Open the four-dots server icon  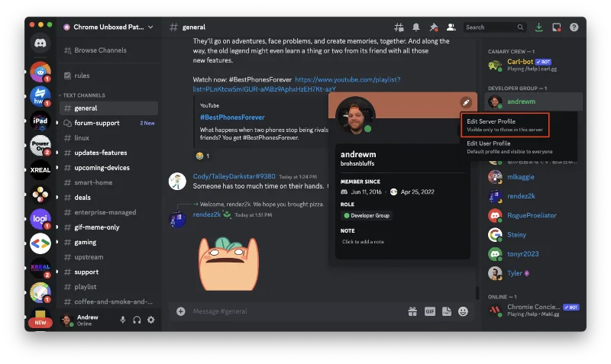[40, 195]
